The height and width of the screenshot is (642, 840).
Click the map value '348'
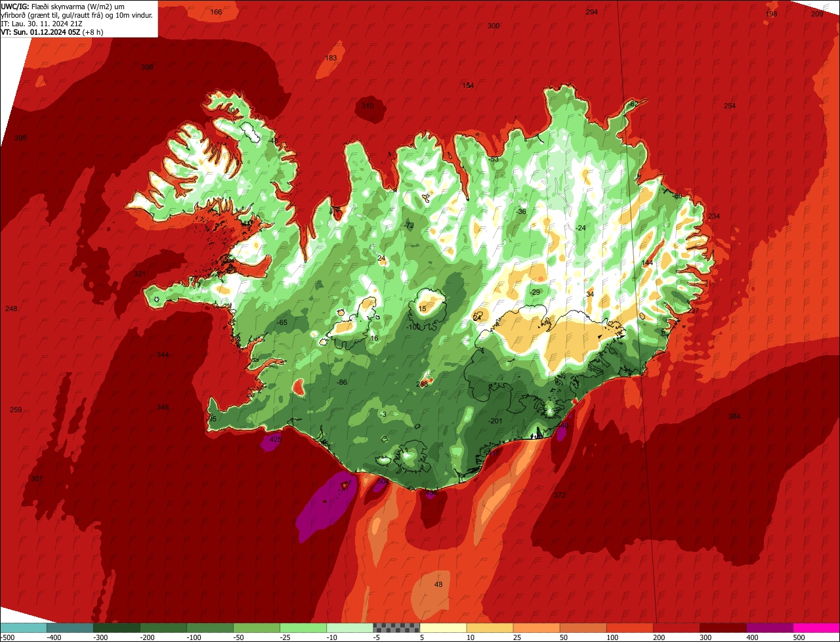click(163, 407)
